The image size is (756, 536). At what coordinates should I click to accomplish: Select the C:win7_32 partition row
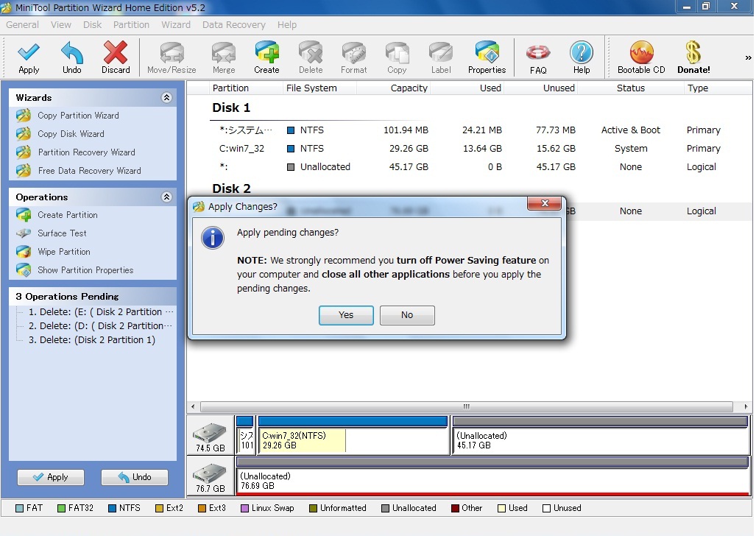[470, 149]
